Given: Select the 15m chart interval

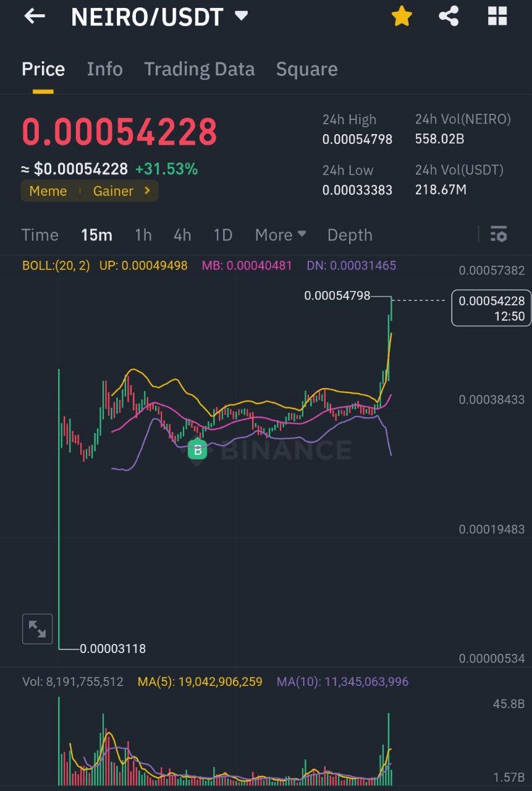Looking at the screenshot, I should [96, 235].
